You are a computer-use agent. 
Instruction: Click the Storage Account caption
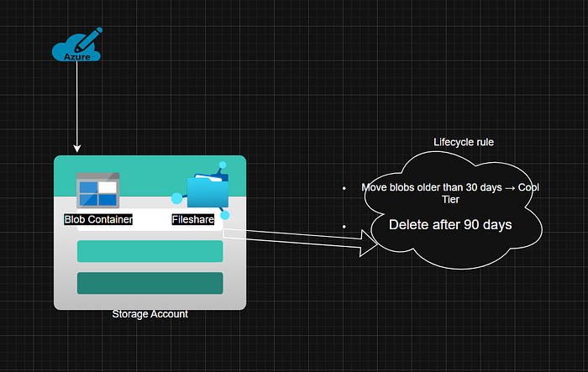pos(150,314)
